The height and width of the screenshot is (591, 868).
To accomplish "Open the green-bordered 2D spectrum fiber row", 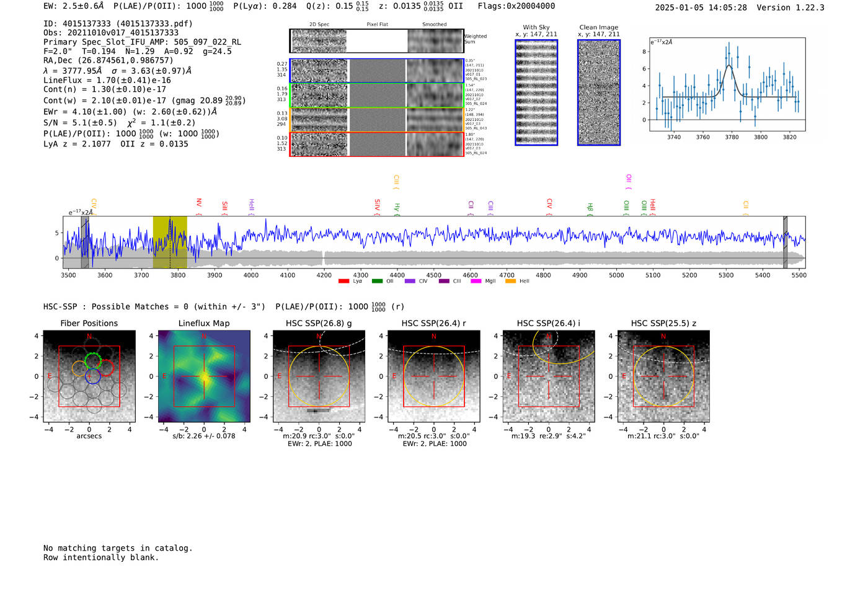I will (x=376, y=96).
